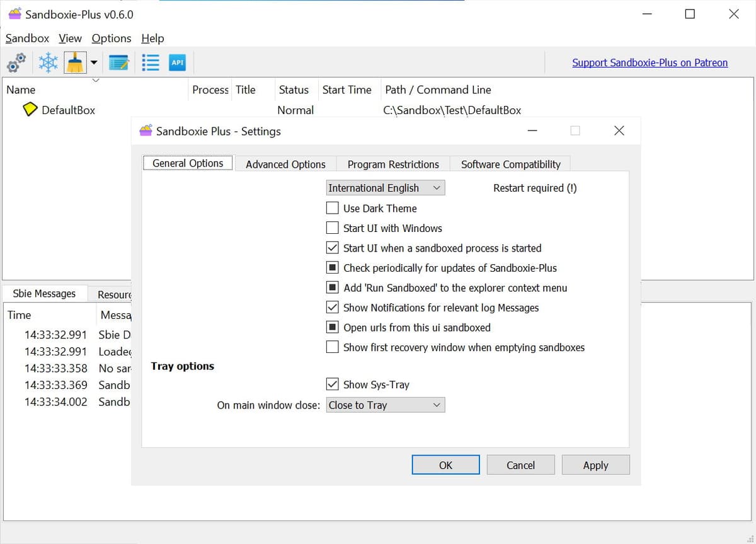Open Support Sandboxie-Plus on Patreon link
Image resolution: width=756 pixels, height=544 pixels.
(x=650, y=62)
